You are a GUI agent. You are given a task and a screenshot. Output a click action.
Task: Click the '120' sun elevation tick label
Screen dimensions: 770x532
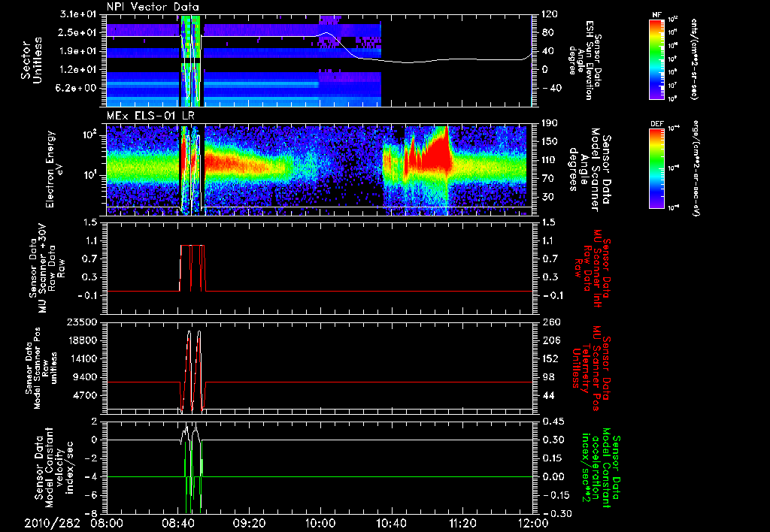tap(550, 15)
